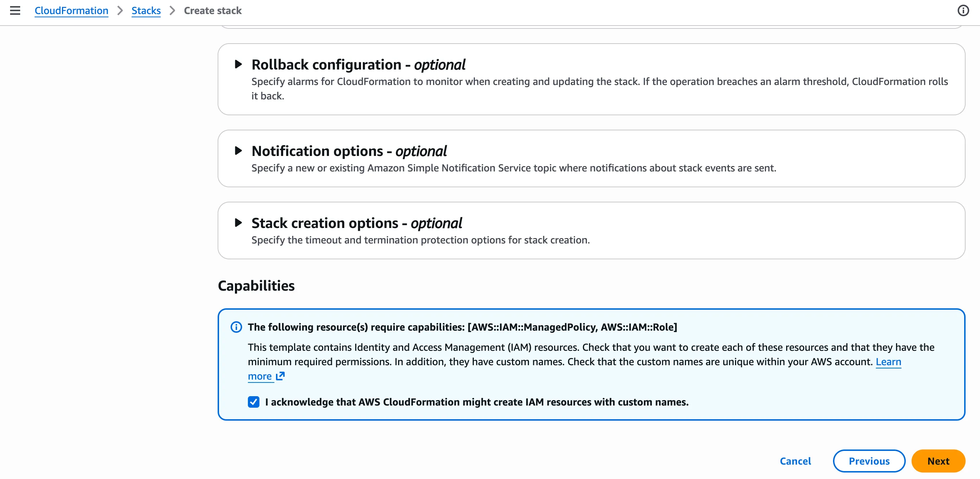Open the hamburger navigation menu
Screen dimensions: 980x479
click(15, 11)
